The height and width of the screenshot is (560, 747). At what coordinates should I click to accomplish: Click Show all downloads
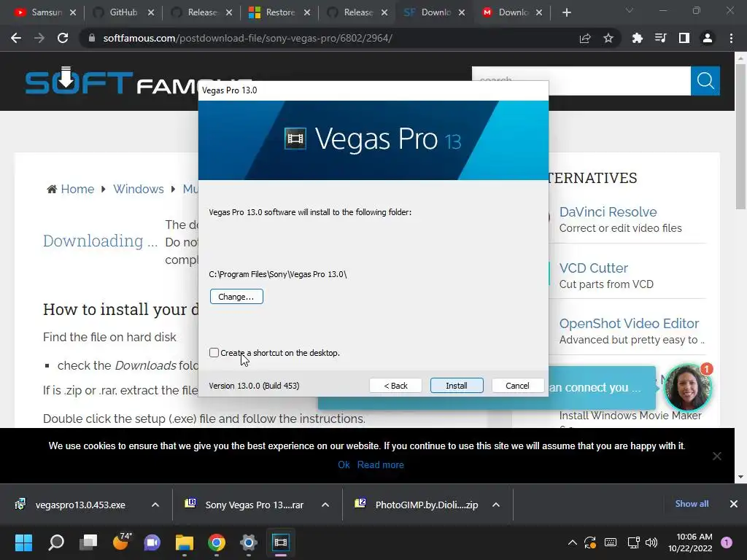pos(692,504)
